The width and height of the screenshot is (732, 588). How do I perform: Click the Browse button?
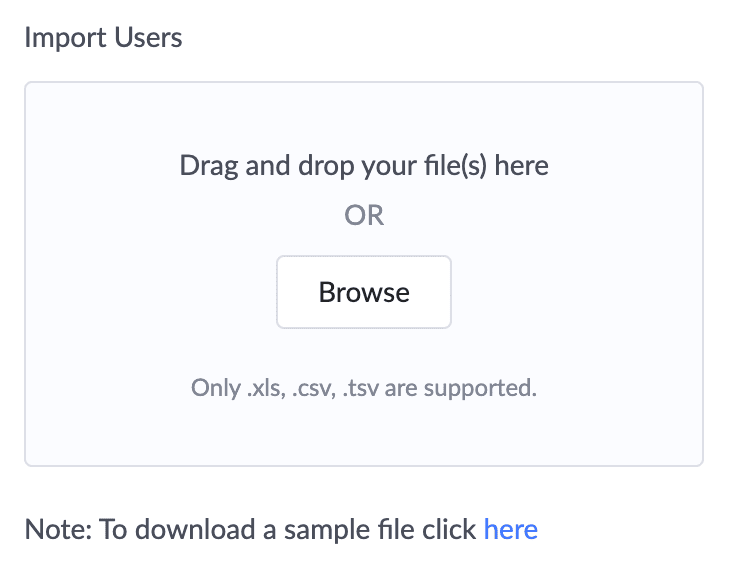(x=364, y=292)
